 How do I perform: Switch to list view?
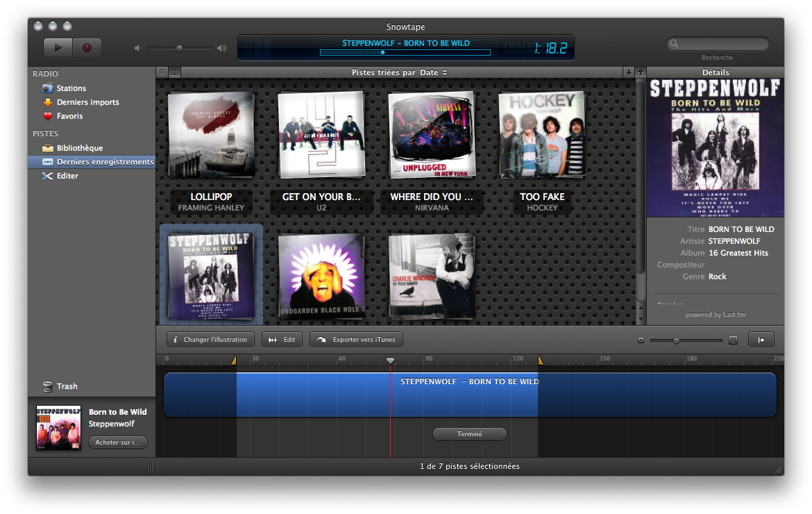(x=162, y=72)
